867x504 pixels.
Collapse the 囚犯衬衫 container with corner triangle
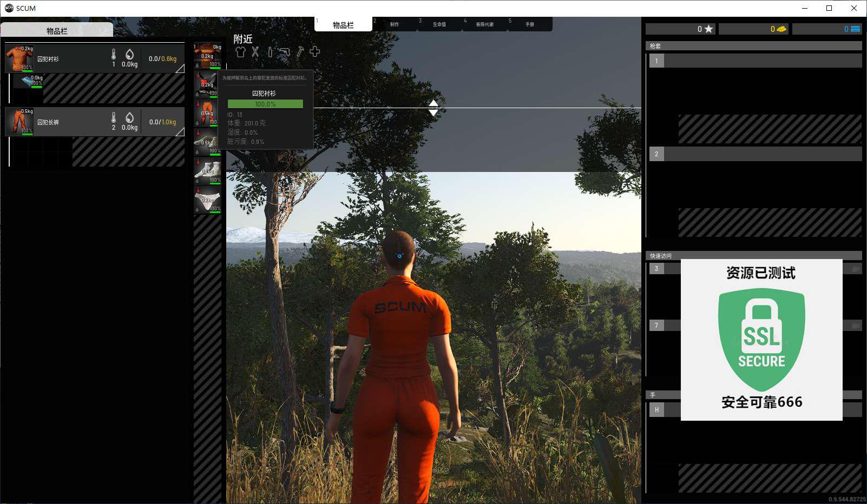click(180, 69)
